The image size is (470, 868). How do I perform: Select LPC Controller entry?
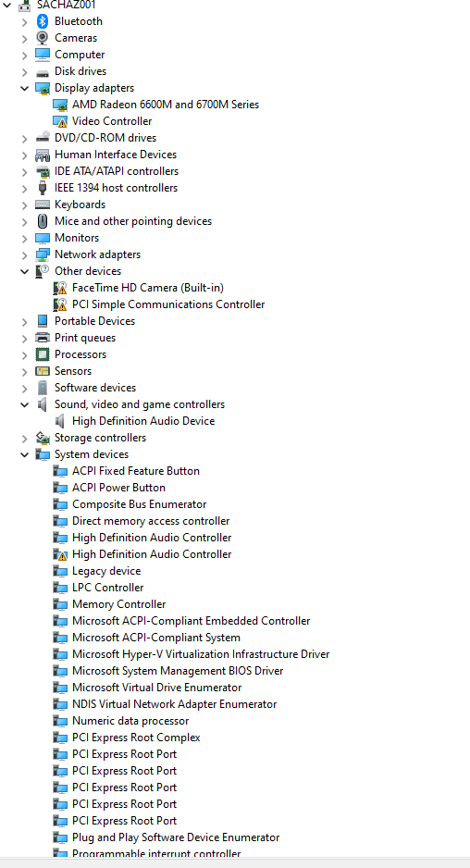tap(108, 588)
